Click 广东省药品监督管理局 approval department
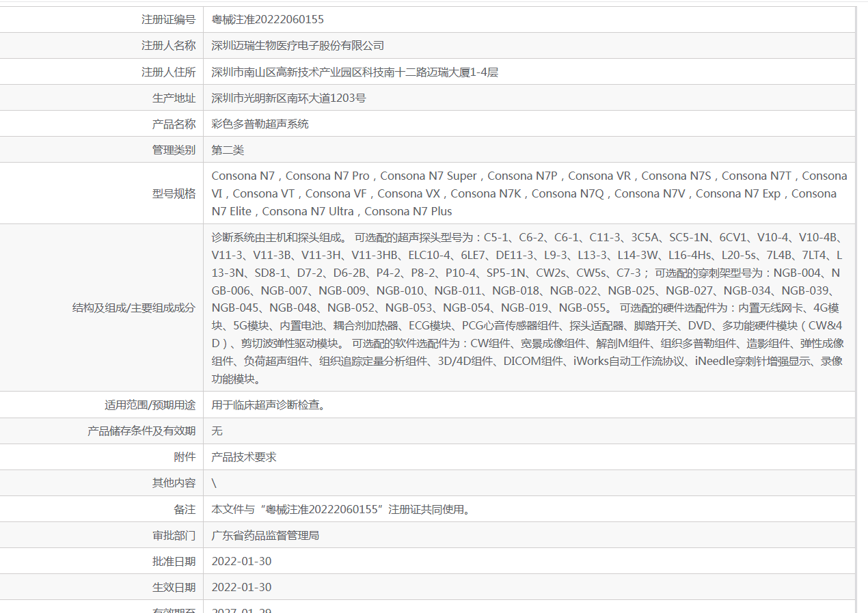Image resolution: width=868 pixels, height=613 pixels. 265,535
